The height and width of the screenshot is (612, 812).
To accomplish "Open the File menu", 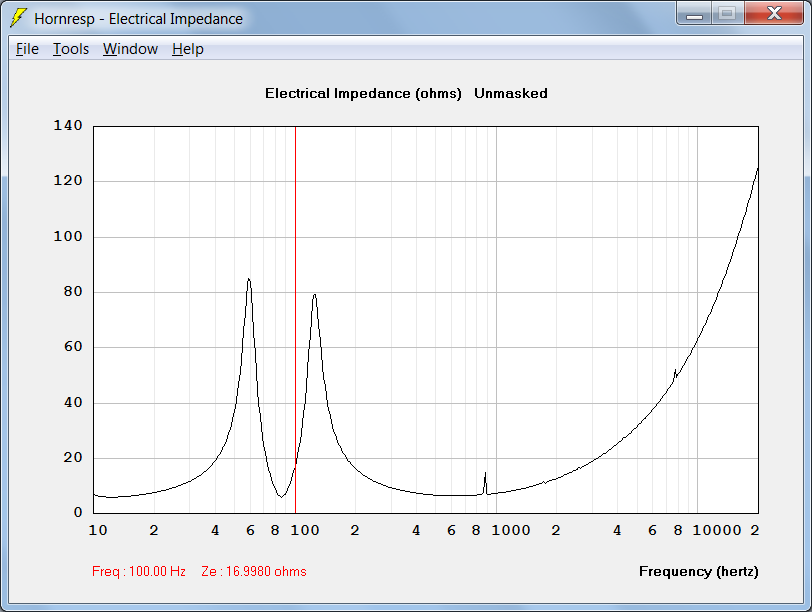I will coord(27,49).
